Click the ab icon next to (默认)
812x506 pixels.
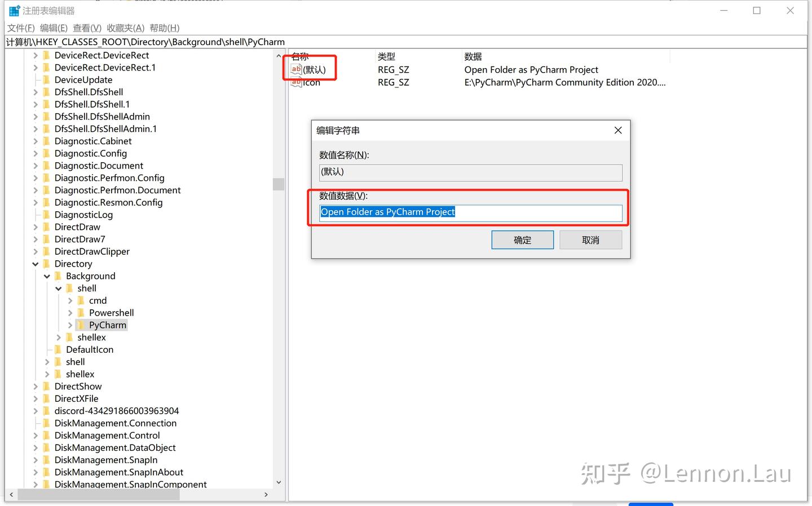tap(296, 69)
